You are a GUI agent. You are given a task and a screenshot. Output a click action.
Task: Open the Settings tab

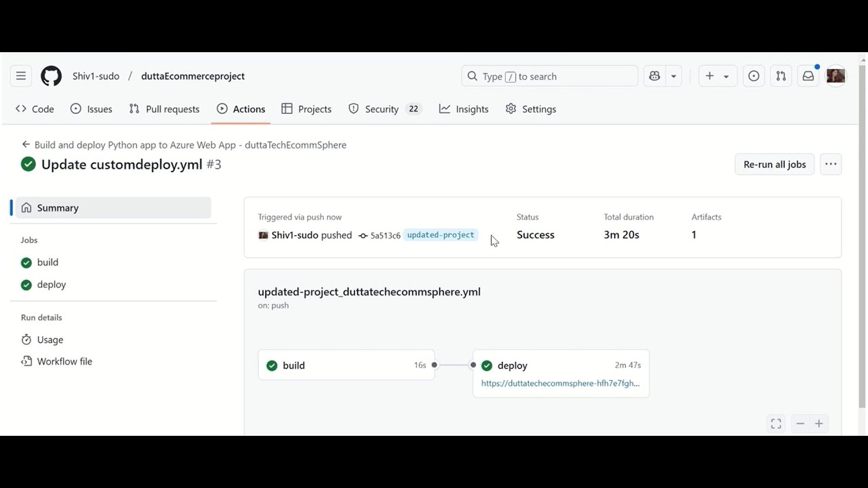[531, 108]
